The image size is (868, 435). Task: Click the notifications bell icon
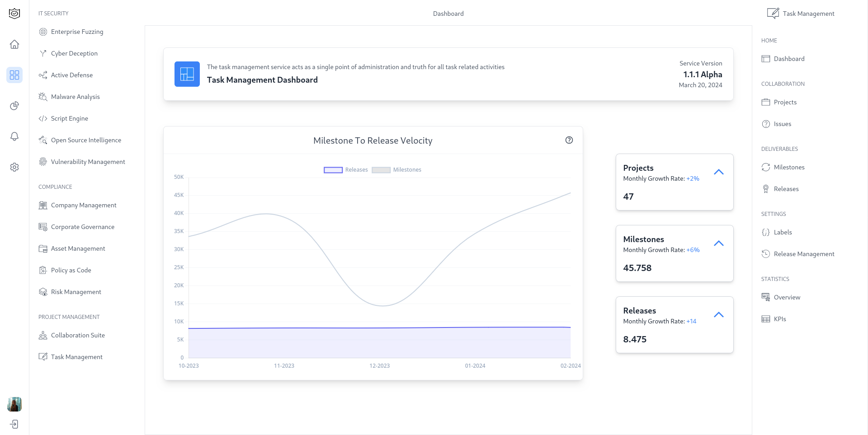click(14, 136)
